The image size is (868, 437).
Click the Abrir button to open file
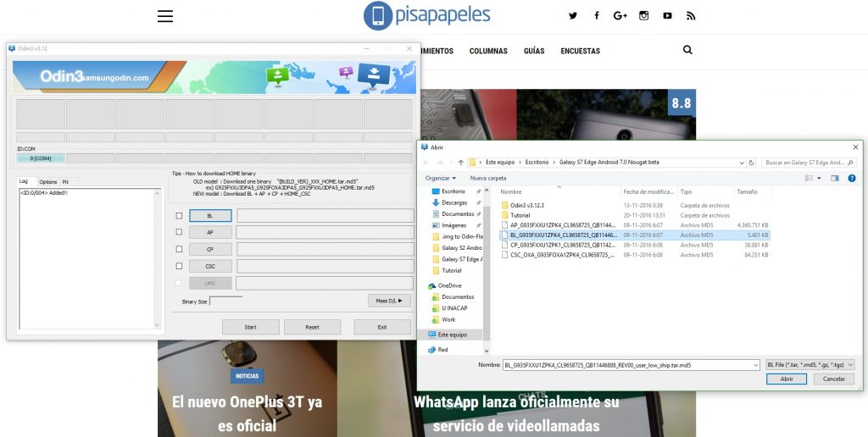pyautogui.click(x=786, y=379)
